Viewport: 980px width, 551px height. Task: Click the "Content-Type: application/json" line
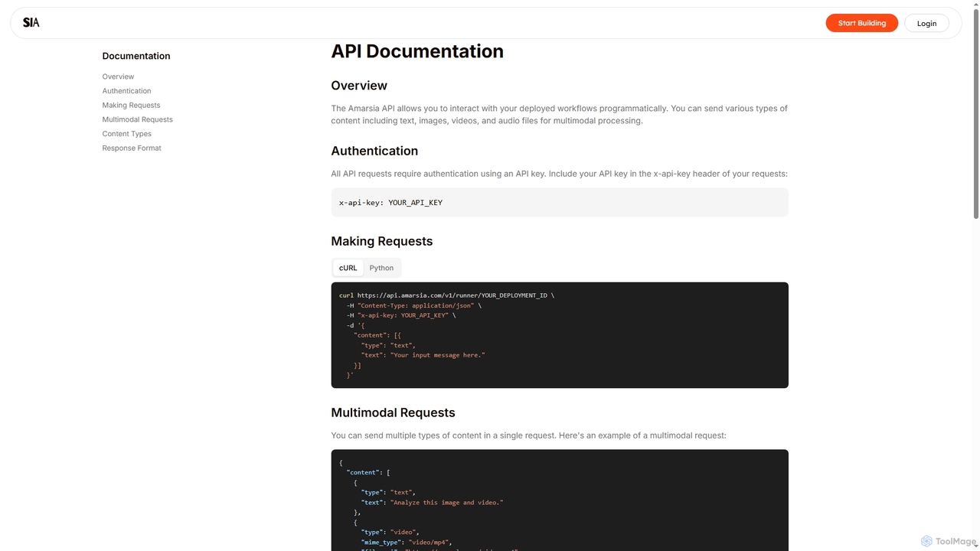[414, 305]
